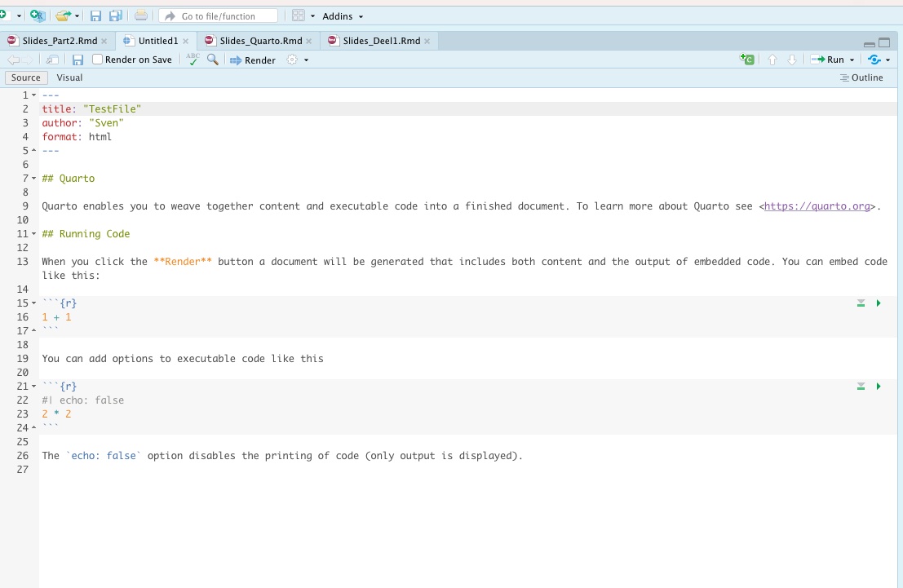Click the new R project icon

coord(38,16)
